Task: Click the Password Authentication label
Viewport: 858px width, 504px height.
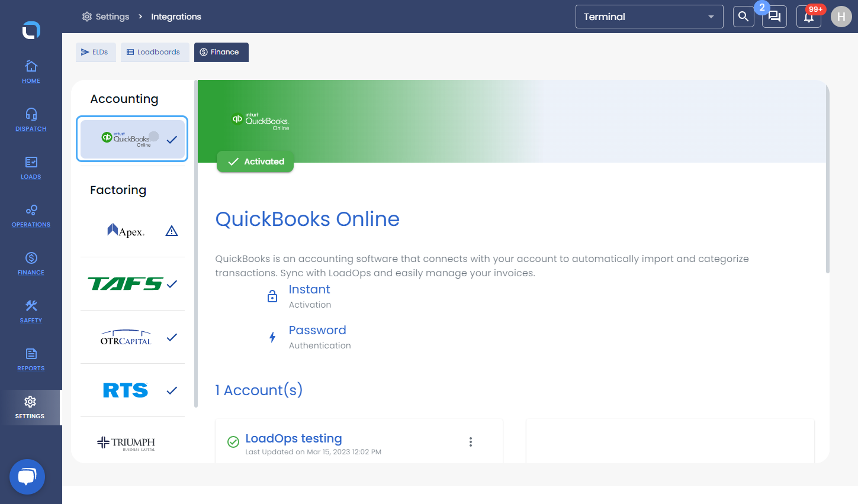Action: pyautogui.click(x=320, y=337)
